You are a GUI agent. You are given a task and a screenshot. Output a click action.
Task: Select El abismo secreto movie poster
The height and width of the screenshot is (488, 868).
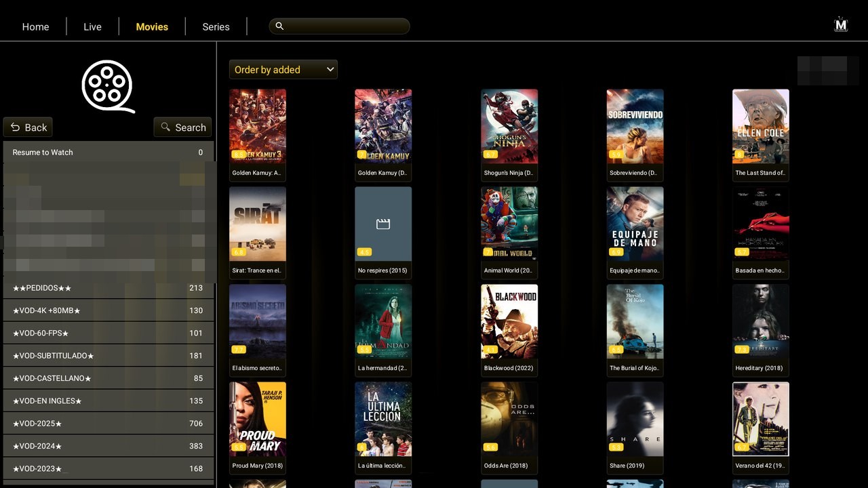[x=258, y=321]
